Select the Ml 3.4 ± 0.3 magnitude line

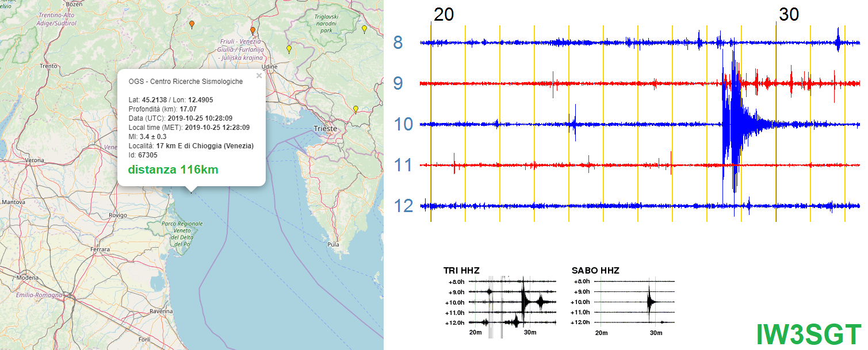click(147, 137)
